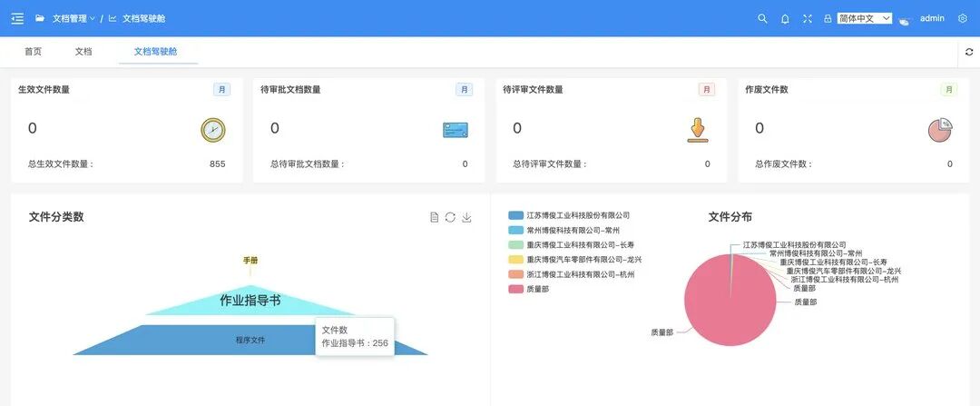
Task: Click the 月 tag on 待评审文件数量 card
Action: (707, 89)
